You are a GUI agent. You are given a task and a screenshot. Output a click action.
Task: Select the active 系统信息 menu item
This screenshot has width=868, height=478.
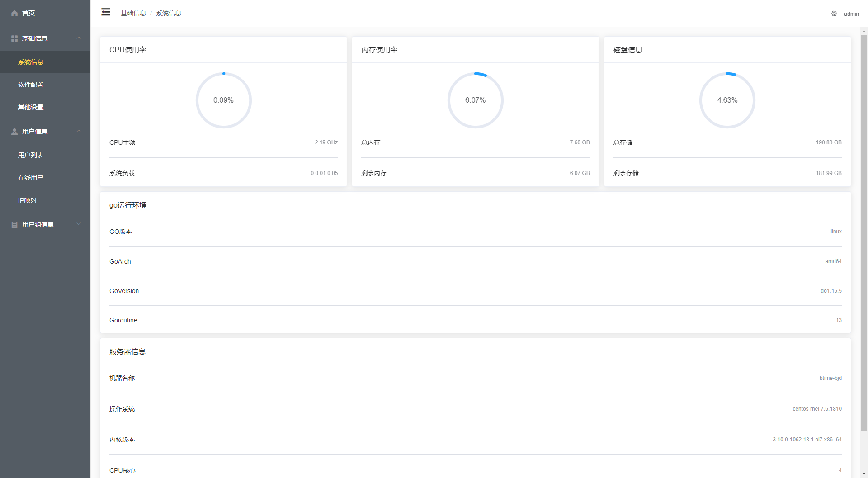(x=31, y=62)
